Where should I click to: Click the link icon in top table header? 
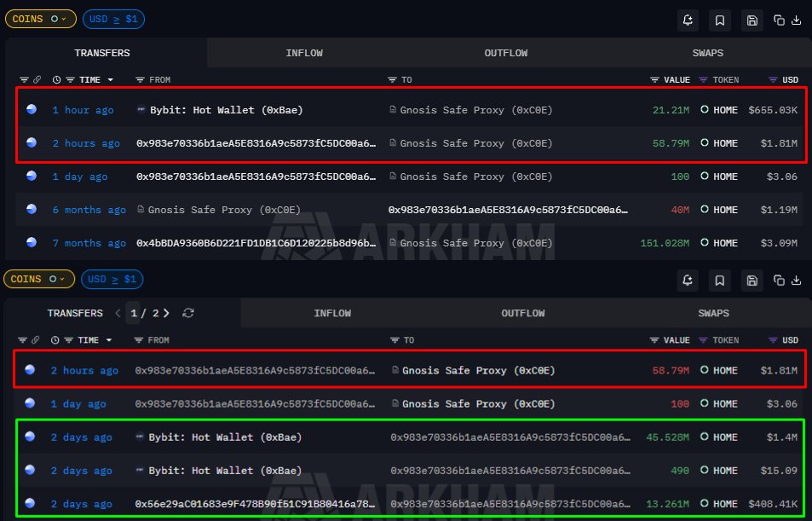[37, 80]
